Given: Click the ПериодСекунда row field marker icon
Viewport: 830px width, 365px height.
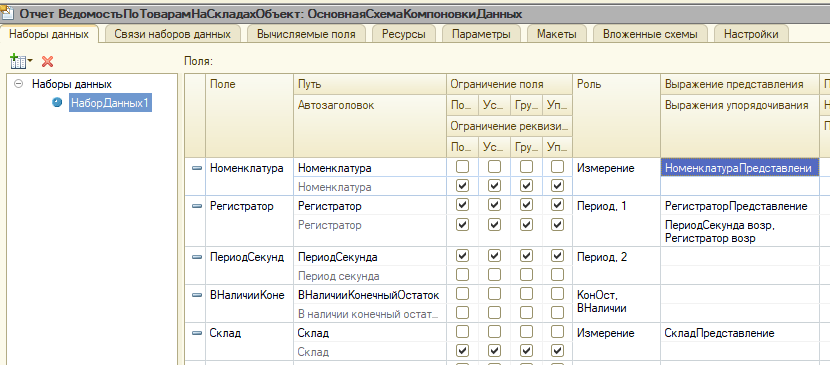Looking at the screenshot, I should [x=197, y=257].
